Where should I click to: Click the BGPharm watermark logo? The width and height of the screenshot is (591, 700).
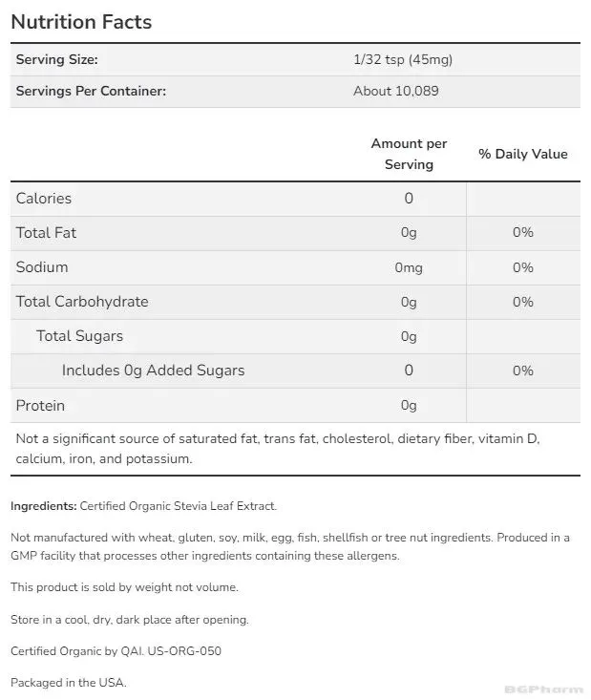[543, 689]
